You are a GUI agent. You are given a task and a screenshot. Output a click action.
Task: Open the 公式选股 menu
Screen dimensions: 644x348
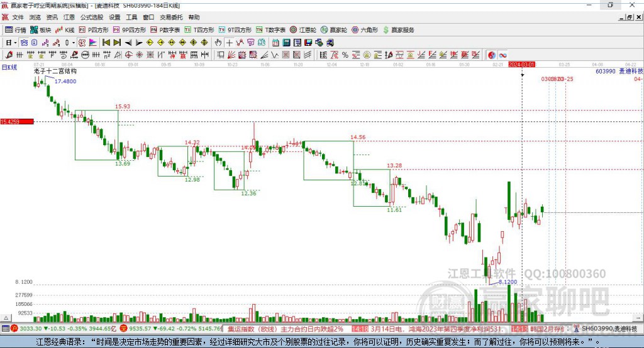92,17
